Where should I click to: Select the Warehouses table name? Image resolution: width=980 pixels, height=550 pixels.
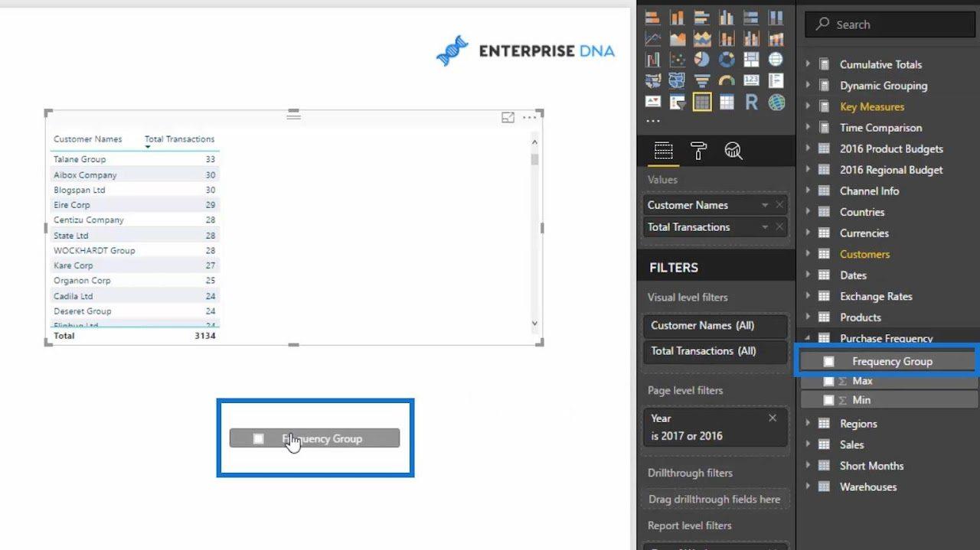coord(867,487)
